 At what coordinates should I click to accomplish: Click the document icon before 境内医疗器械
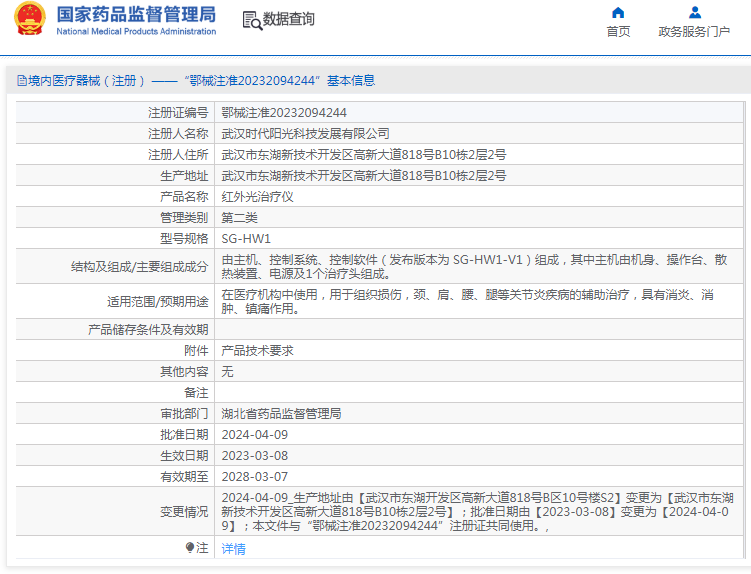click(22, 80)
